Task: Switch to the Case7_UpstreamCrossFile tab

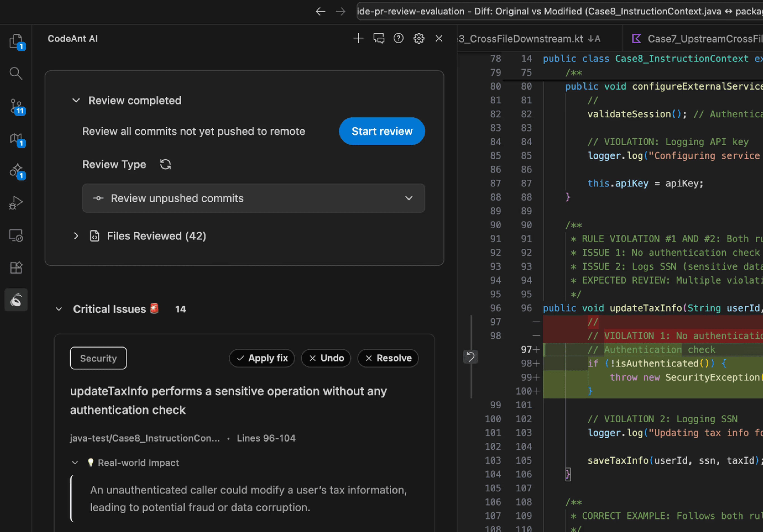Action: click(x=693, y=39)
